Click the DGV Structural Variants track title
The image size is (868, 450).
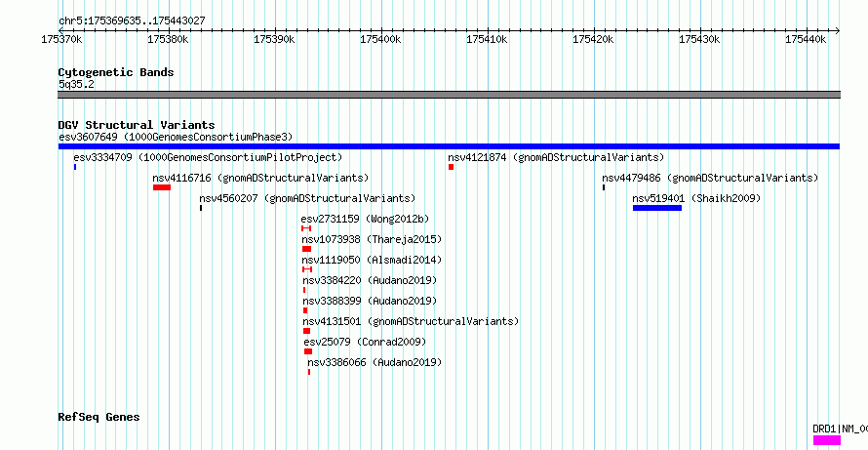(x=137, y=125)
